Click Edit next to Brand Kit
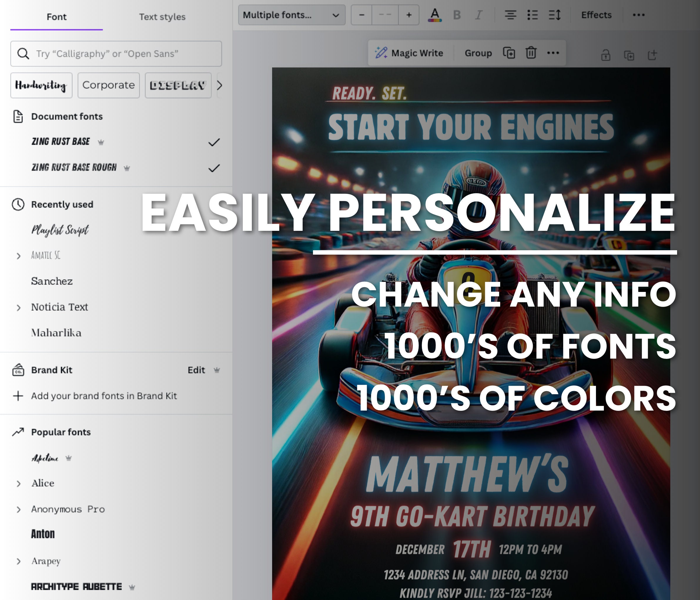Viewport: 700px width, 600px height. coord(196,370)
